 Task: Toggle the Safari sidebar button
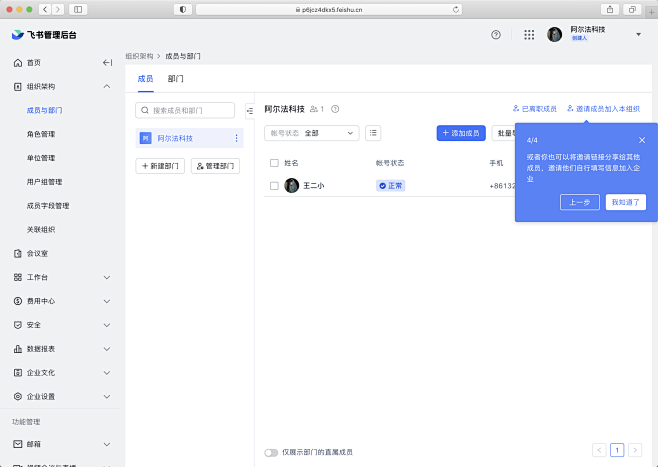point(78,9)
